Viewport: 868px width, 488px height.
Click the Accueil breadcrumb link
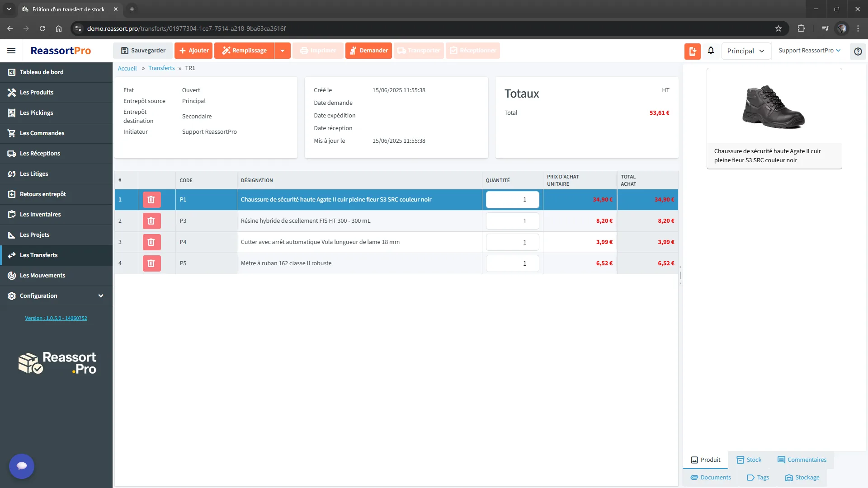click(127, 68)
